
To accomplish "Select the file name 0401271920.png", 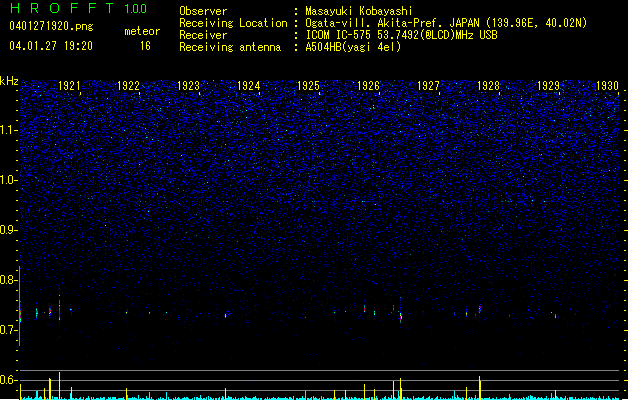I will [51, 26].
